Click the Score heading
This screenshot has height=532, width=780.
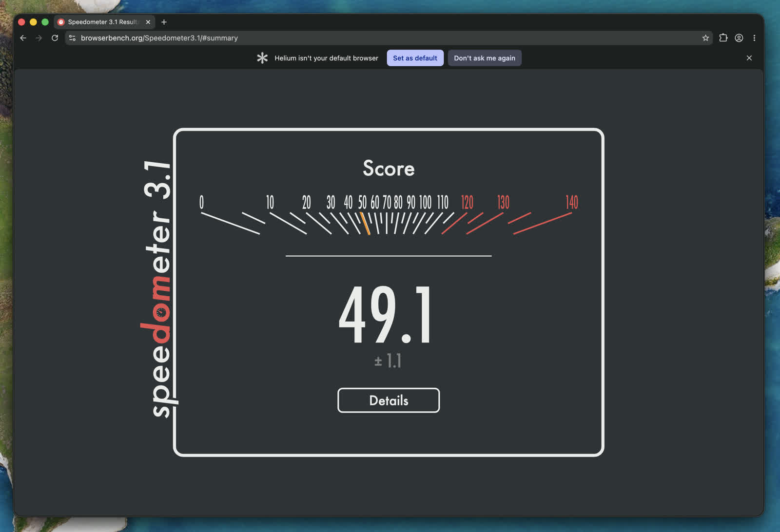(389, 169)
